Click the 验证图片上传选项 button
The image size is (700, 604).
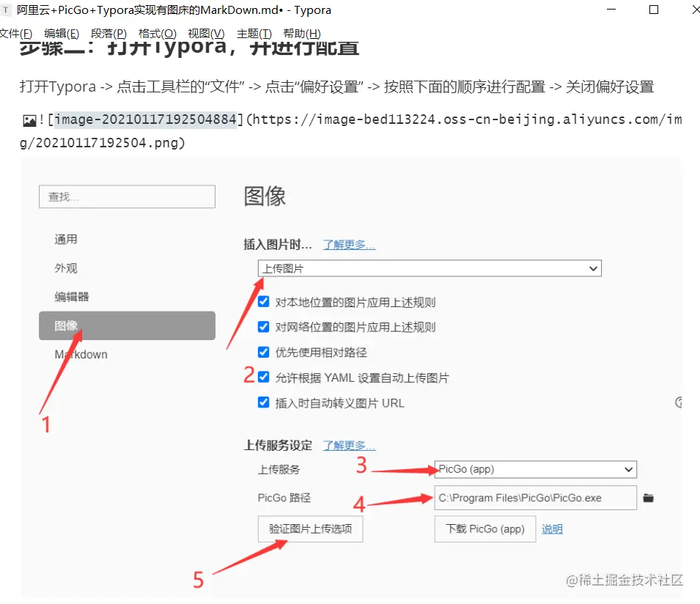(310, 529)
